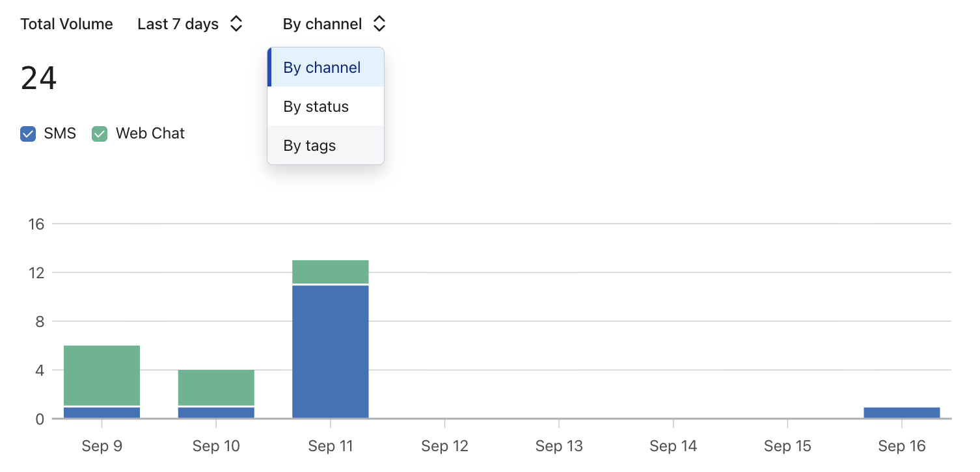Viewport: 980px width, 472px height.
Task: Click the chevron next to Last 7 days
Action: [236, 24]
